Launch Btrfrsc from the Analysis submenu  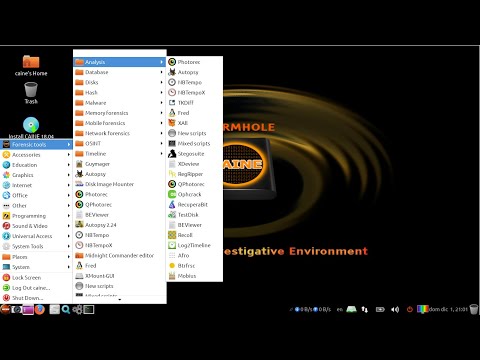tap(195, 266)
